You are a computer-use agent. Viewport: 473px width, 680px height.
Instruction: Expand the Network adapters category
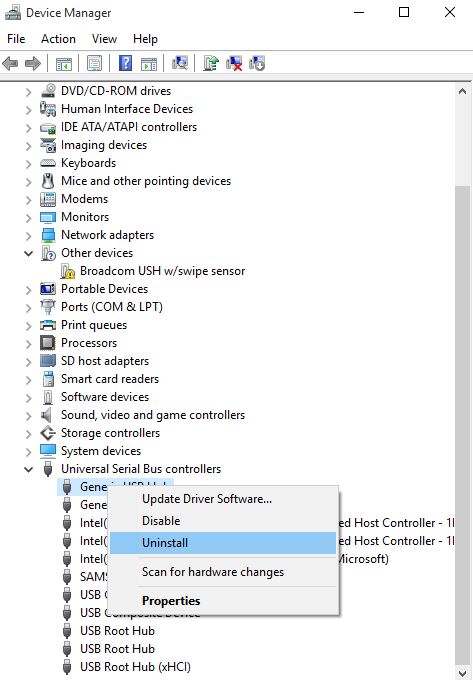click(x=29, y=235)
